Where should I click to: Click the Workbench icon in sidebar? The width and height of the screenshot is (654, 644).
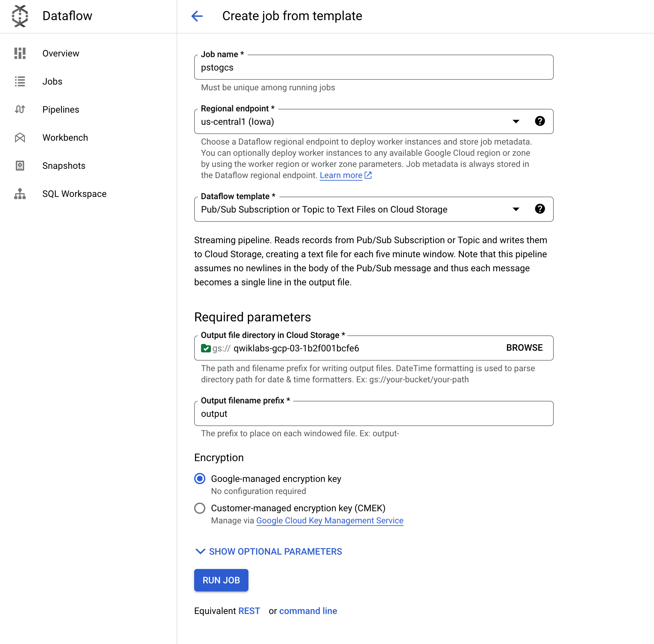[x=20, y=138]
